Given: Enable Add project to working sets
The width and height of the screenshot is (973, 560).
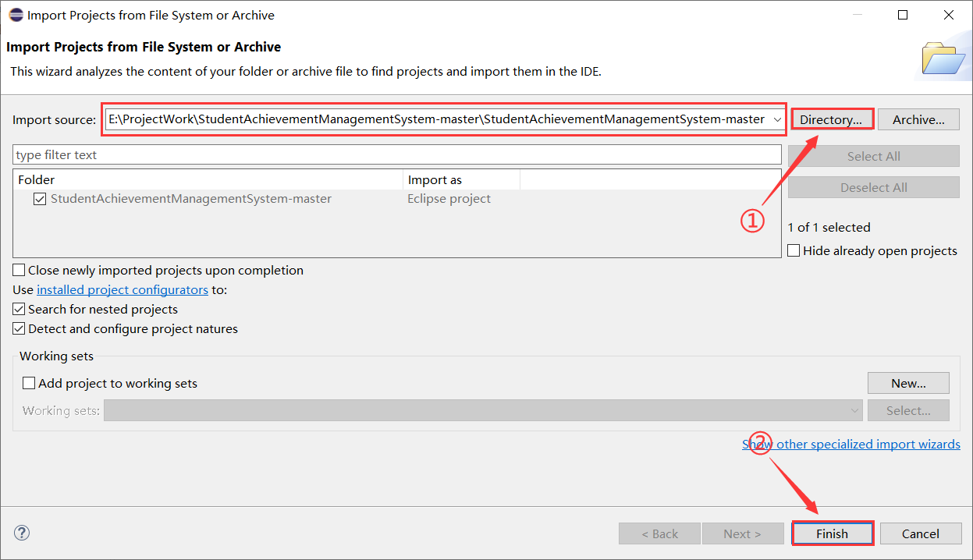Looking at the screenshot, I should (29, 384).
